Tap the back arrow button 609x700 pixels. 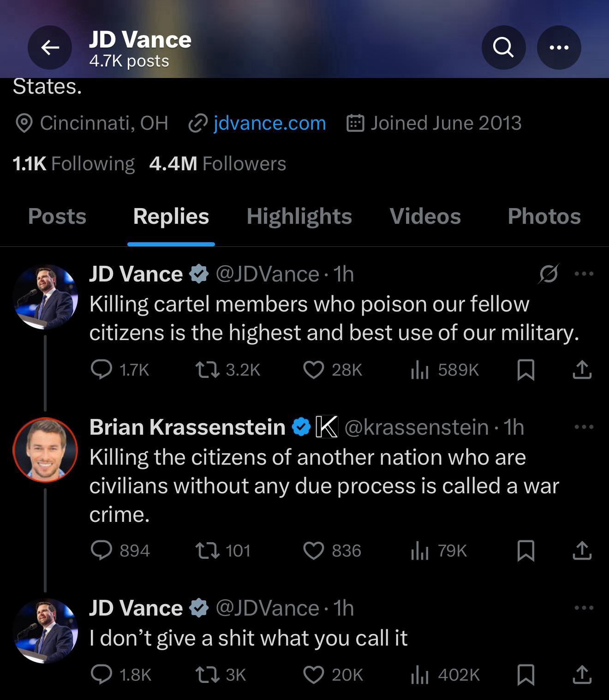click(x=50, y=48)
